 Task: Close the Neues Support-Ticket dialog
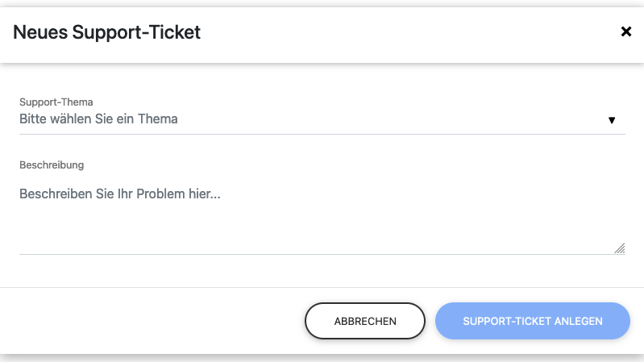[x=625, y=31]
